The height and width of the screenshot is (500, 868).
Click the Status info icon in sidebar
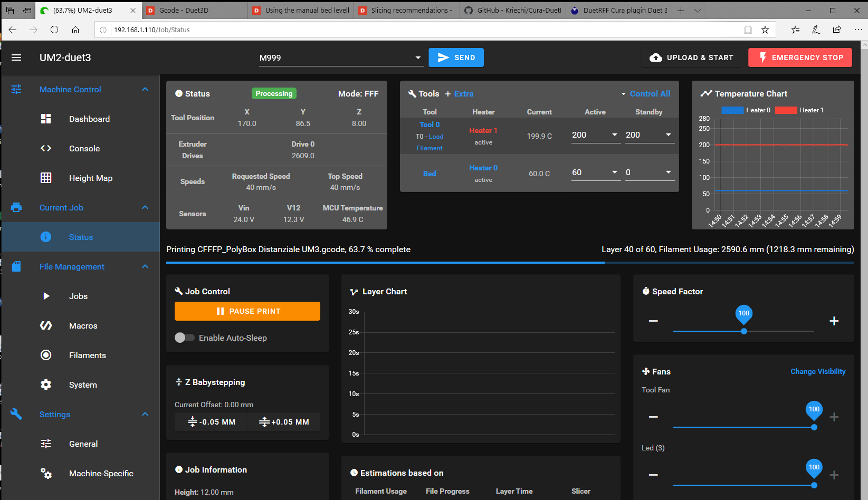click(x=46, y=237)
